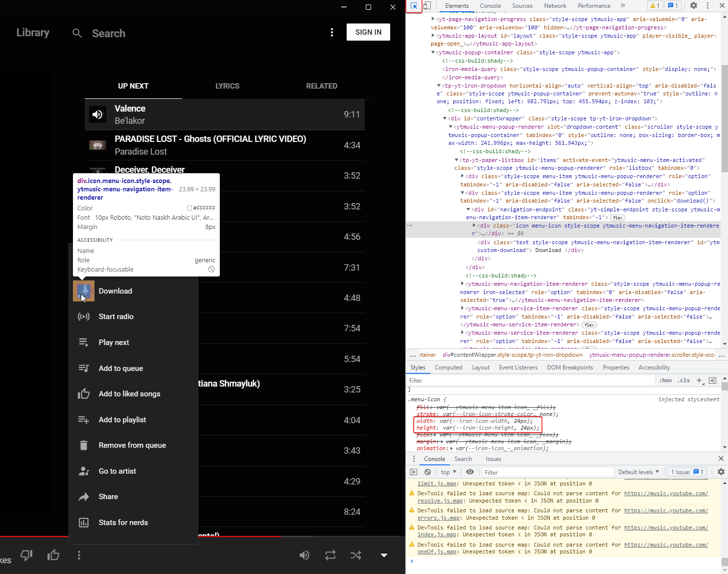728x574 pixels.
Task: Toggle the device toolbar icon in DevTools
Action: coord(426,5)
